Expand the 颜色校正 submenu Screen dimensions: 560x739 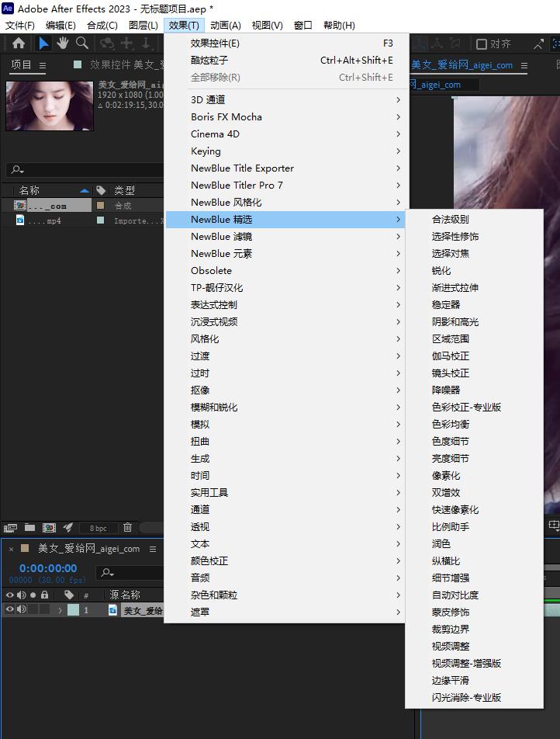click(x=285, y=560)
